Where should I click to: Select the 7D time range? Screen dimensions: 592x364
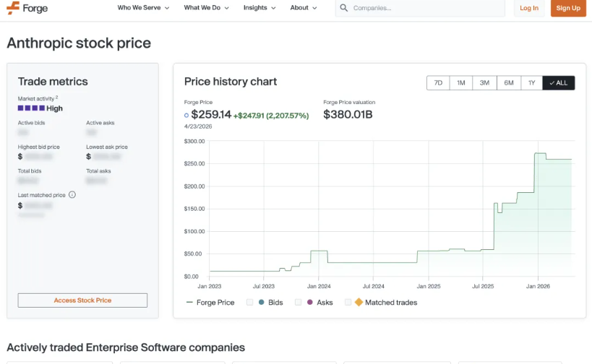(438, 83)
